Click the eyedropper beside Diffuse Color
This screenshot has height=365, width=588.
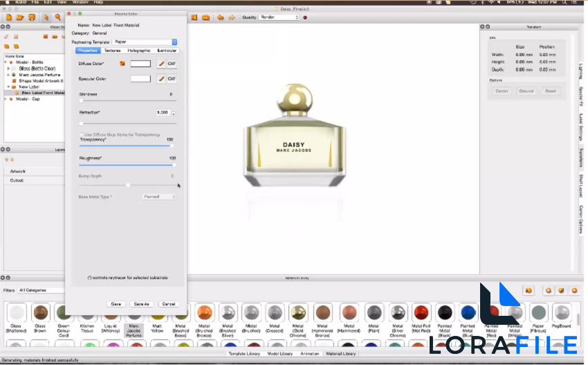[x=161, y=64]
